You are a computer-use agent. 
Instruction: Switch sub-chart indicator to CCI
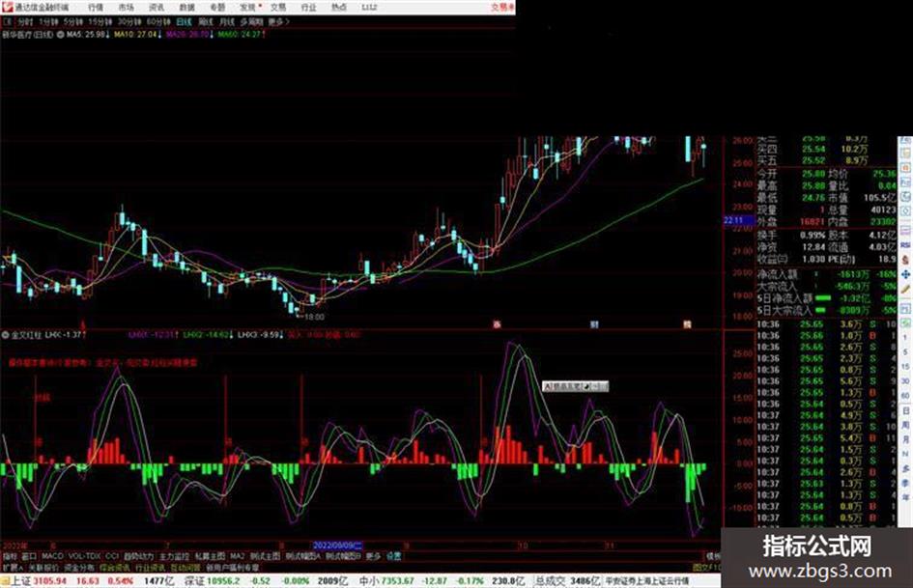(112, 556)
